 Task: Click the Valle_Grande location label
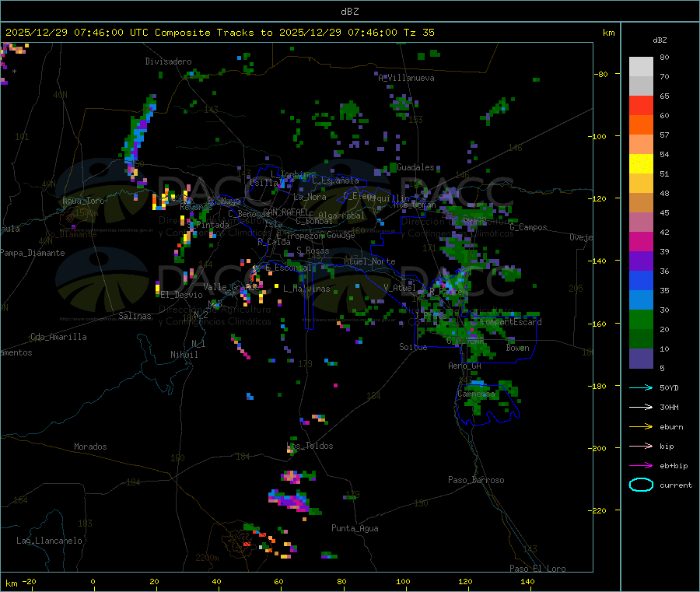click(x=231, y=287)
